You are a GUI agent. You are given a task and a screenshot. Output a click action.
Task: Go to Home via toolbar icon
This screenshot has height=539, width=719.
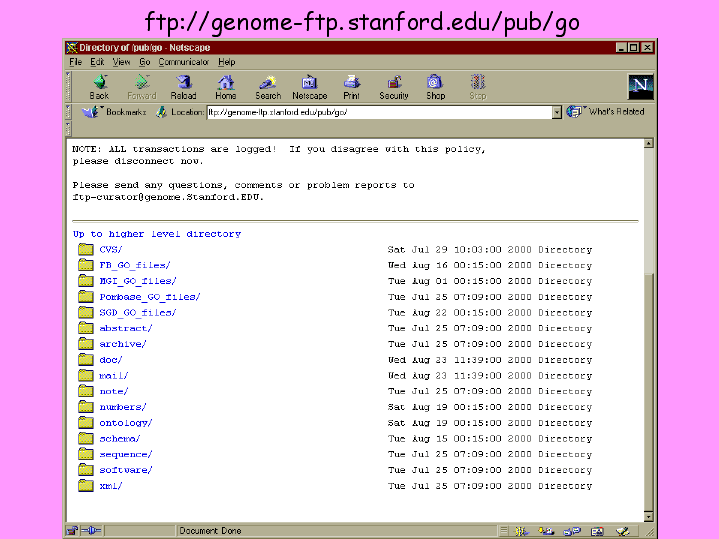226,86
